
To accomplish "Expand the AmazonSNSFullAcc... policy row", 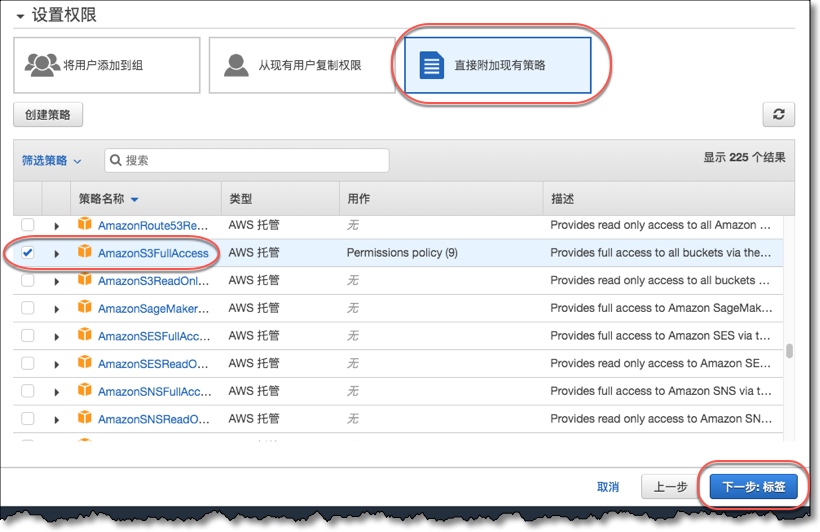I will point(56,392).
